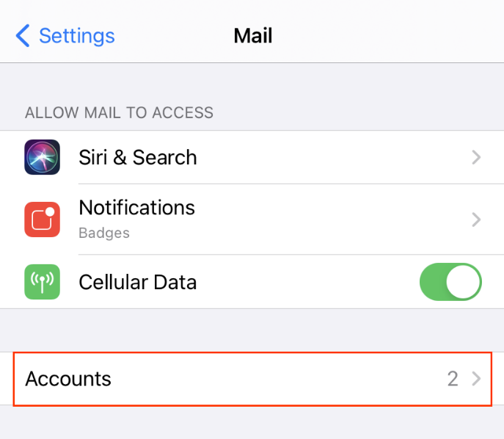Click the red Notifications icon
The width and height of the screenshot is (504, 439).
[42, 219]
